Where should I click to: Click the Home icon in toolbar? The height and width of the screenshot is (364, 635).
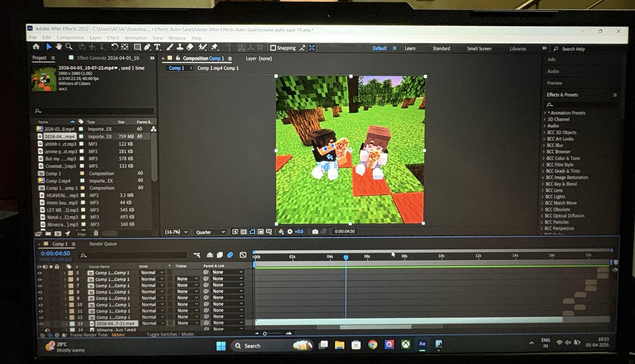point(36,47)
